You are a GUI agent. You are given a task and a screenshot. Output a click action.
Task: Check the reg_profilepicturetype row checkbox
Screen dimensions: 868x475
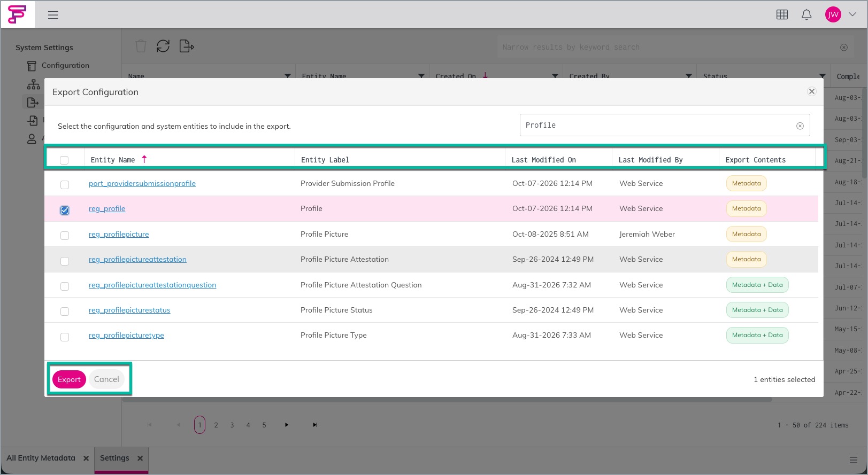65,337
